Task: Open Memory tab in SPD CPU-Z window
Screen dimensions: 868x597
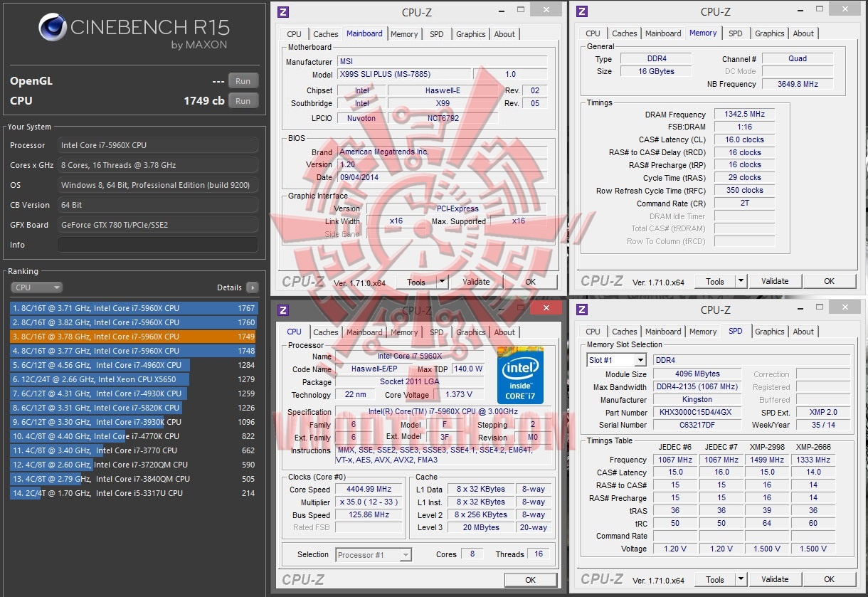Action: 703,332
